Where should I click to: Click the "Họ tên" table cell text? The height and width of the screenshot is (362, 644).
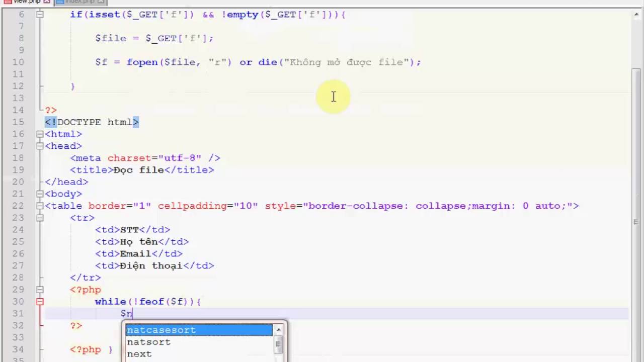139,242
